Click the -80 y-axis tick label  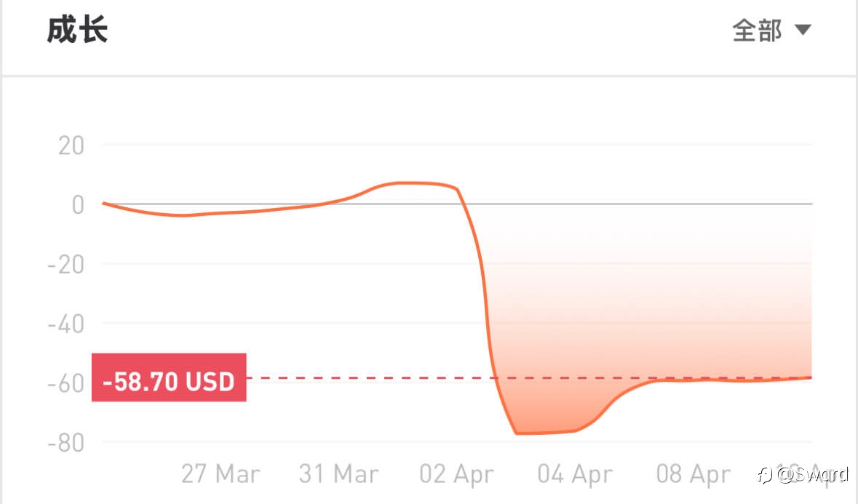click(x=65, y=443)
